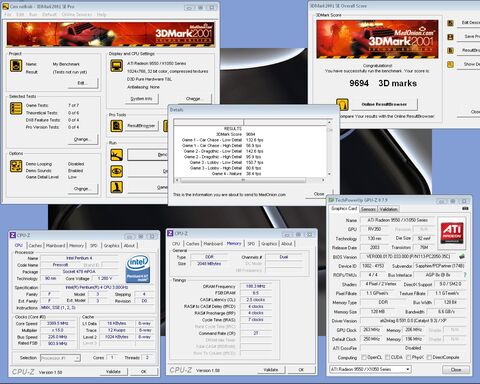Click the Bus Interface question mark in GPU-Z

click(465, 275)
